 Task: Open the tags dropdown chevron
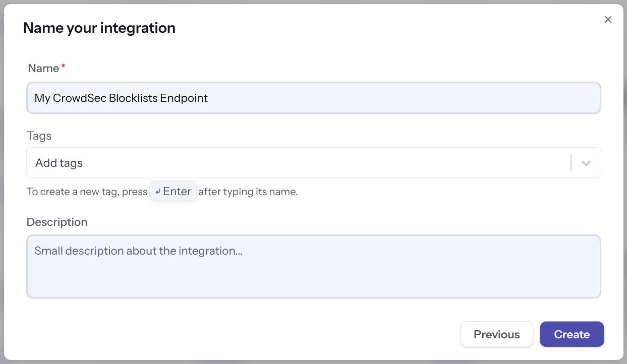586,162
